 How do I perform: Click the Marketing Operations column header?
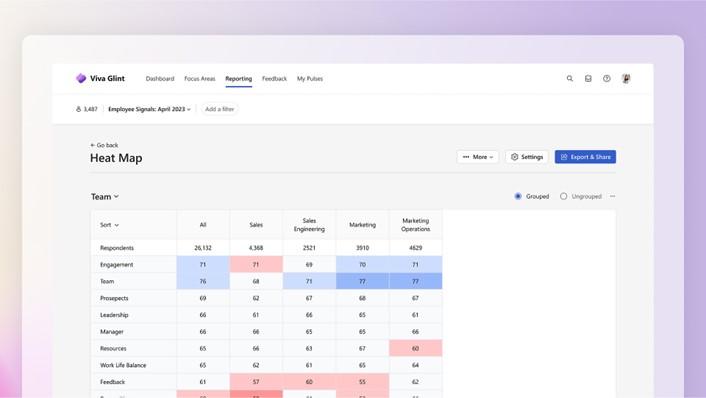coord(416,225)
